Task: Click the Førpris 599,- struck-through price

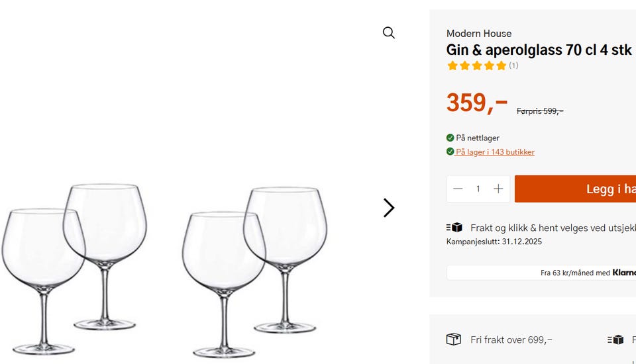Action: point(539,111)
